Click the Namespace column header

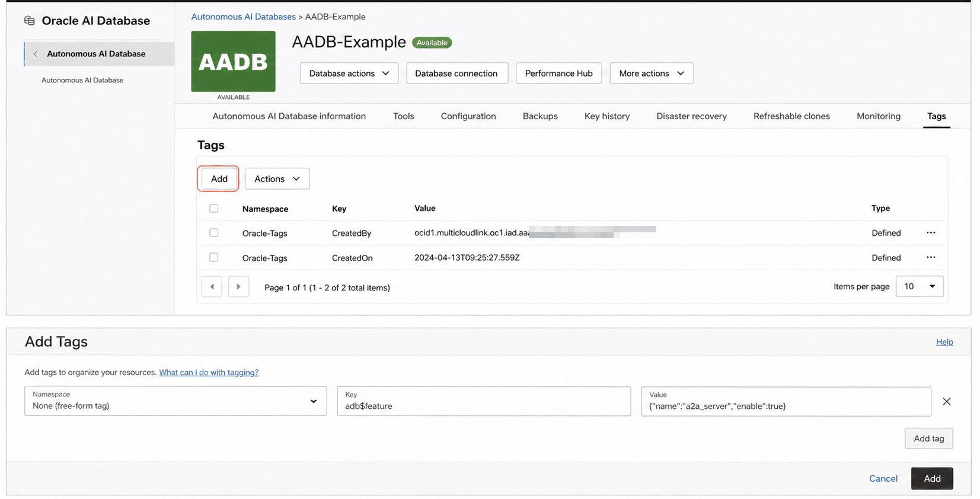click(x=265, y=209)
